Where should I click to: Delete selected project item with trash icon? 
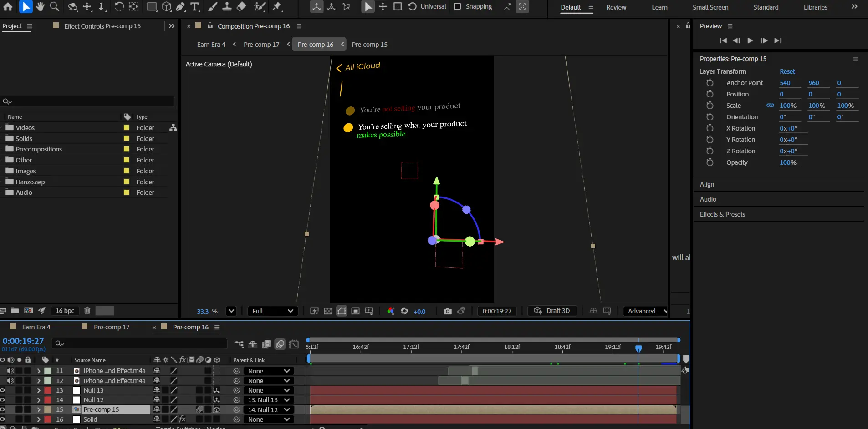pyautogui.click(x=87, y=311)
